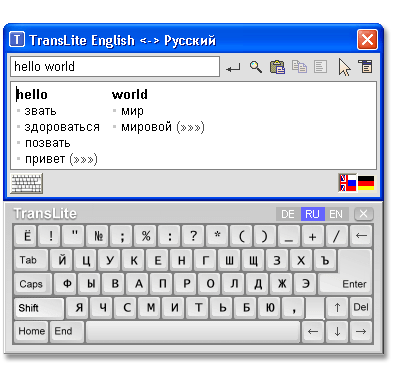
Task: Expand more translations for мировой
Action: tap(190, 127)
